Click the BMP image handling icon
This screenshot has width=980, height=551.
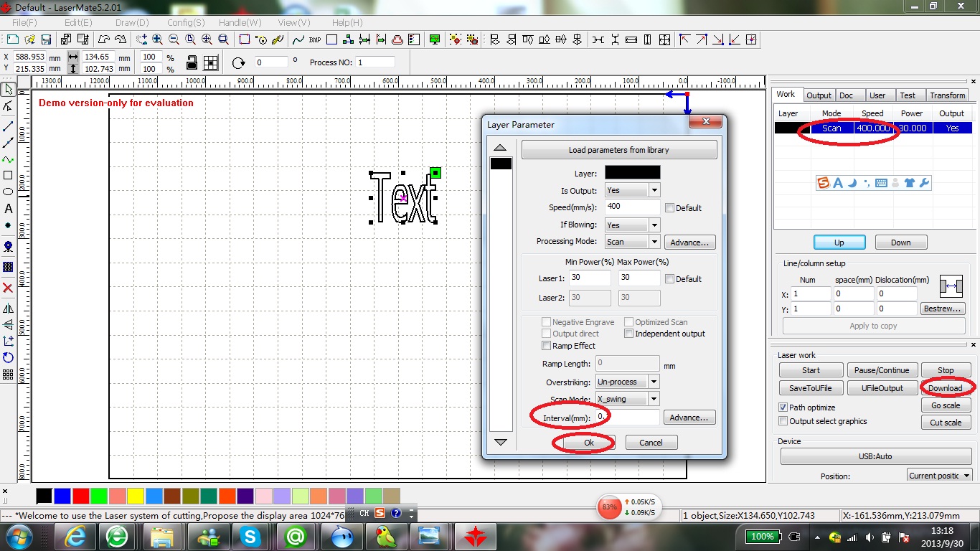point(314,39)
